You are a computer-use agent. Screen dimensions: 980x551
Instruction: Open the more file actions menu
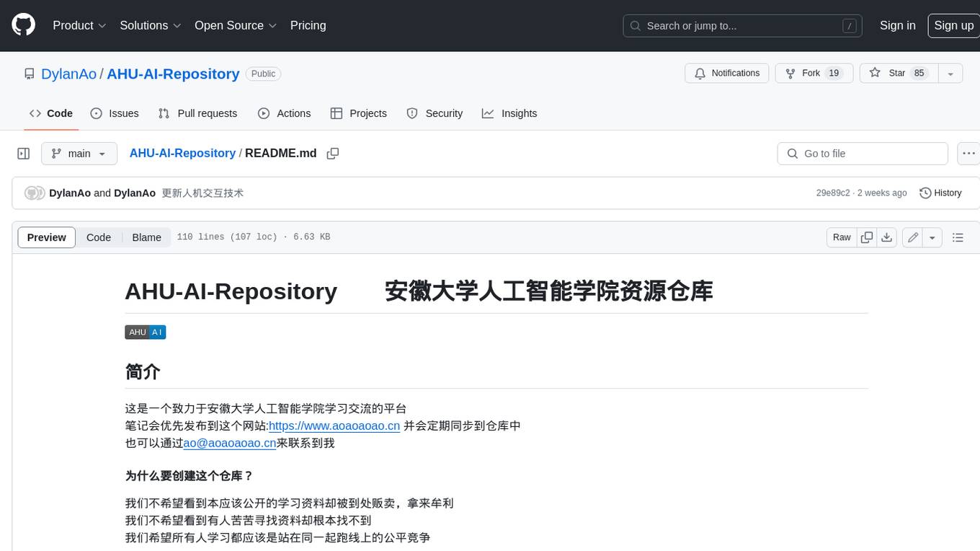point(968,154)
